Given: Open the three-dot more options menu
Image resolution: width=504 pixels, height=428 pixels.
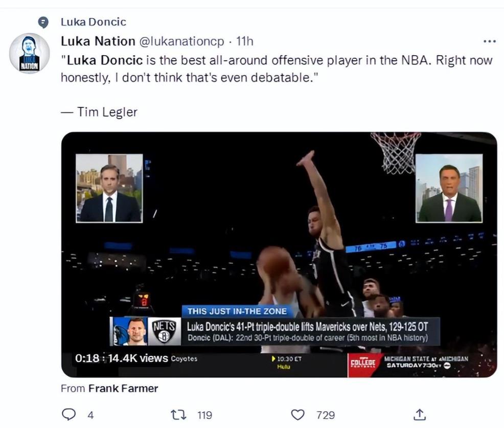Looking at the screenshot, I should (489, 41).
